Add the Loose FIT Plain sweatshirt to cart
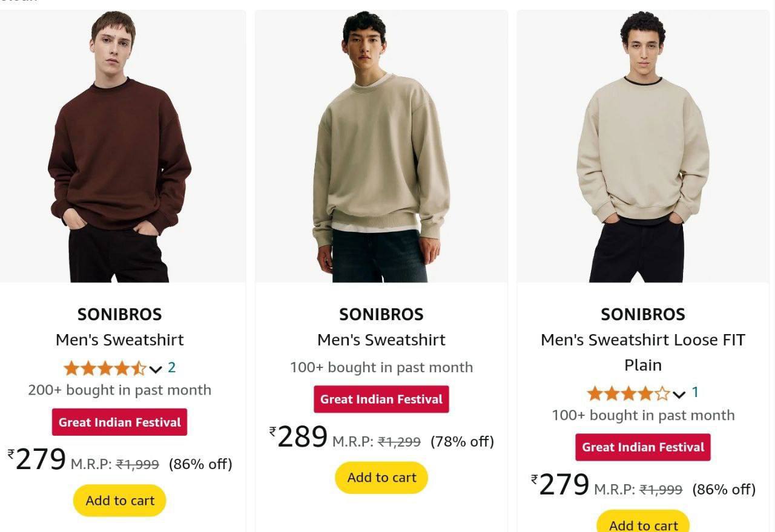The height and width of the screenshot is (532, 775). click(x=643, y=524)
